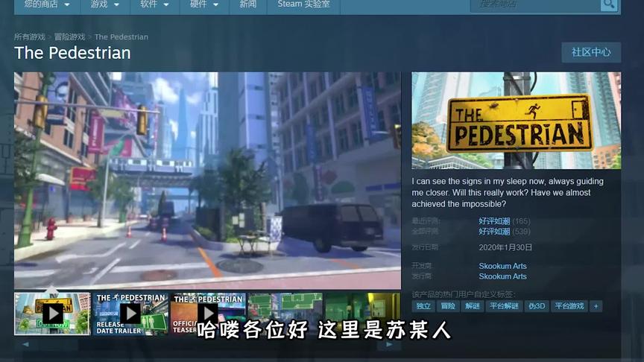
Task: Click the store search input field
Action: click(x=535, y=5)
